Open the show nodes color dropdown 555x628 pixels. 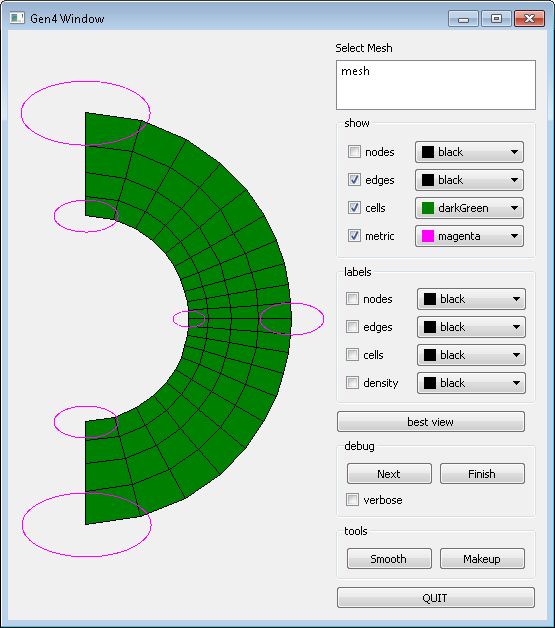click(469, 152)
